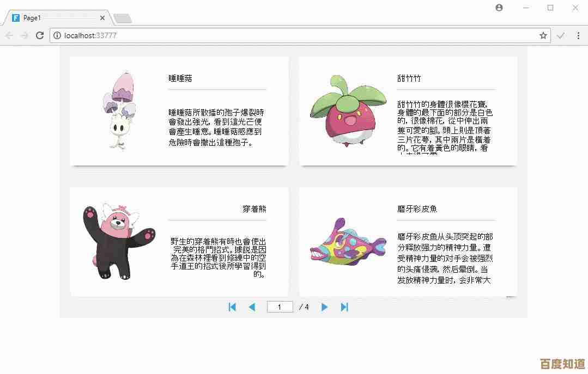Toggle the bookmark star for this page

[543, 35]
